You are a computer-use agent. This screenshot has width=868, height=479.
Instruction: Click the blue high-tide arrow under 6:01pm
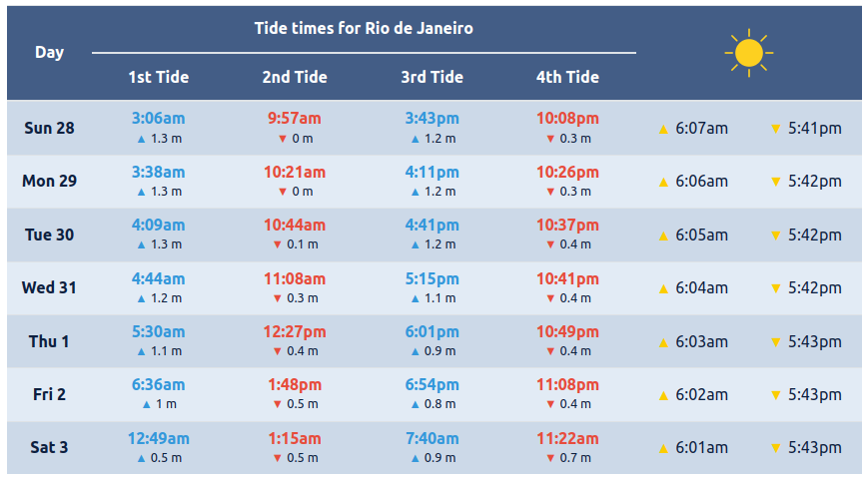[x=415, y=351]
